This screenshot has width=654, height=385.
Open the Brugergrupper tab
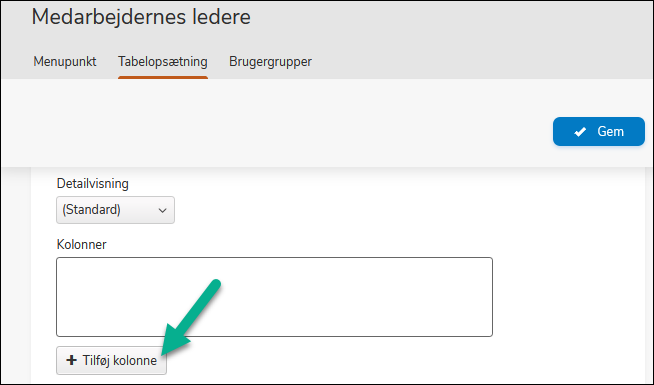[270, 61]
